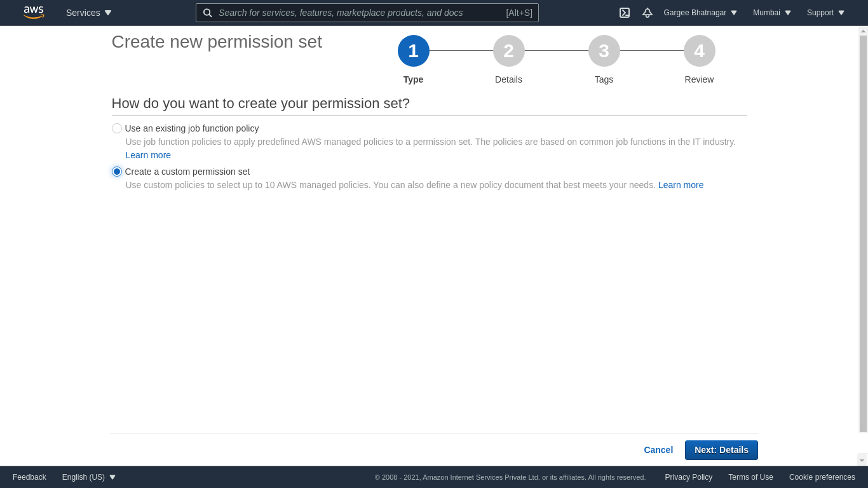
Task: Change language via English (US) dropdown
Action: [x=89, y=477]
